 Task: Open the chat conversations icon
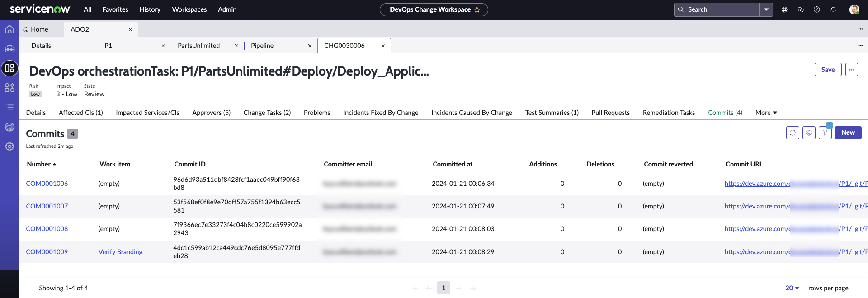801,9
